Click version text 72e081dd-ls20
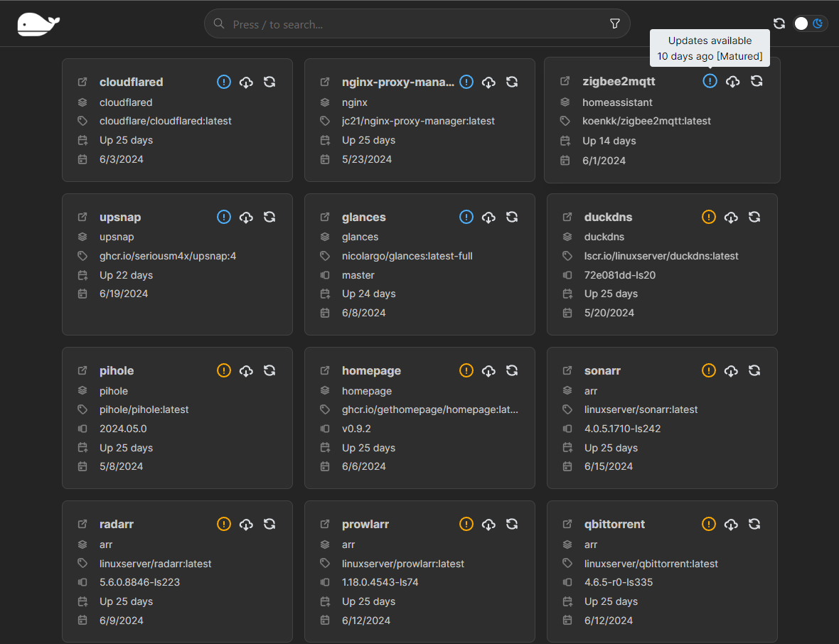This screenshot has width=839, height=644. [619, 275]
